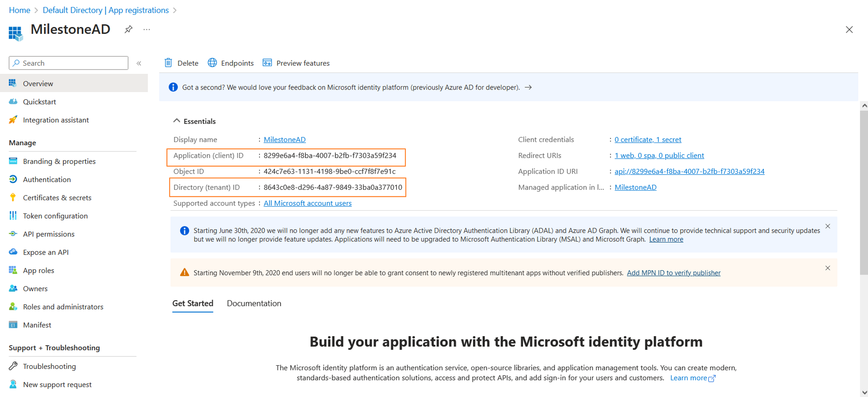The width and height of the screenshot is (868, 397).
Task: Open Certificates & secrets
Action: pyautogui.click(x=57, y=197)
